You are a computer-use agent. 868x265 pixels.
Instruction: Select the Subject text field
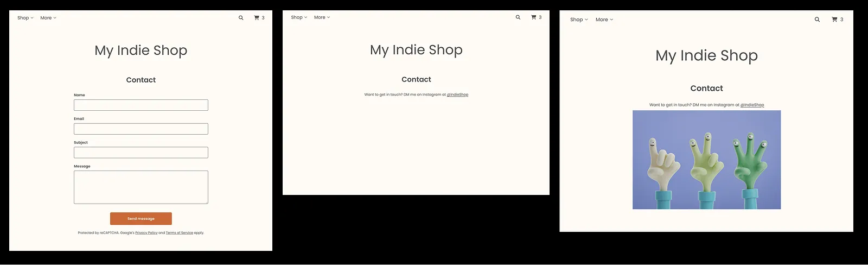tap(141, 153)
